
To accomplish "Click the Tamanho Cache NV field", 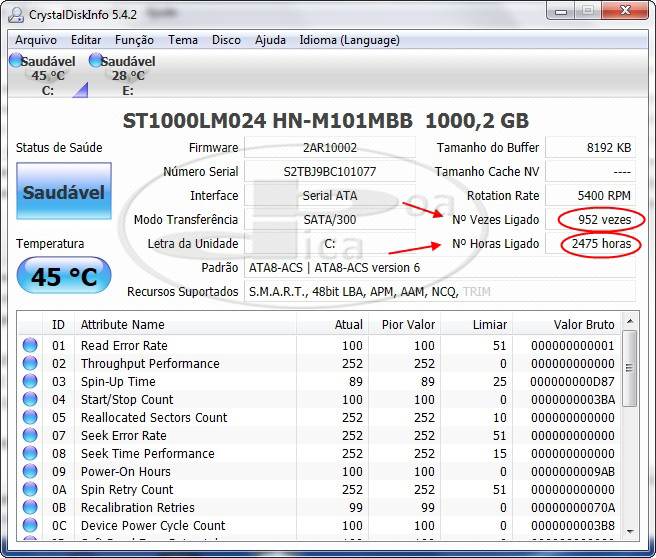I will click(590, 171).
